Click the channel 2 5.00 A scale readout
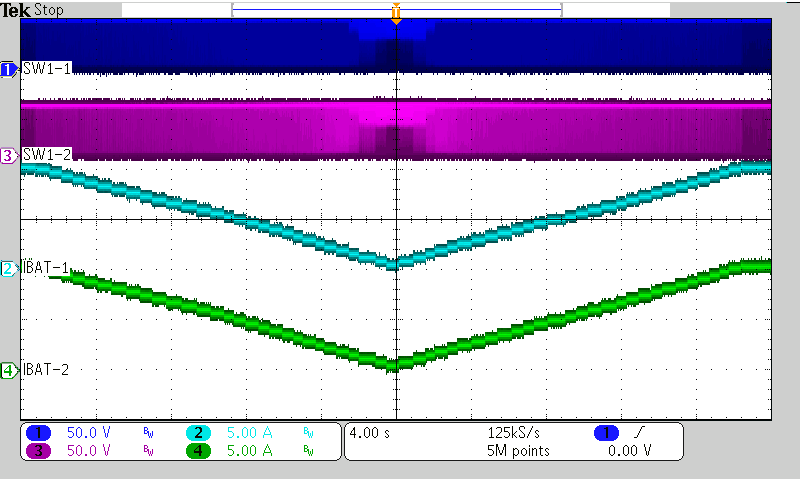This screenshot has width=800, height=479. (x=251, y=433)
